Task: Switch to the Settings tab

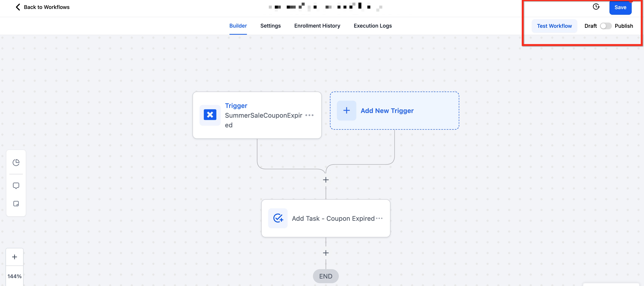Action: pyautogui.click(x=270, y=26)
